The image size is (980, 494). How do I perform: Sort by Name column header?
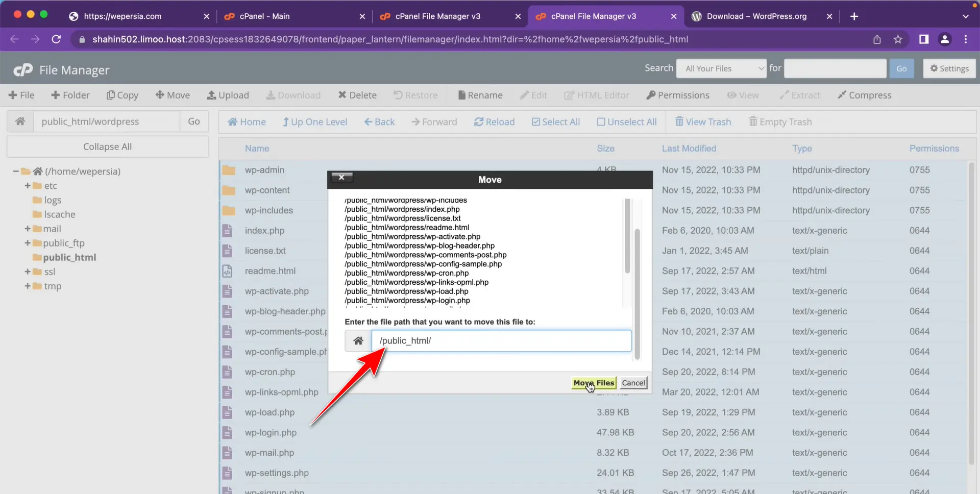click(x=257, y=149)
